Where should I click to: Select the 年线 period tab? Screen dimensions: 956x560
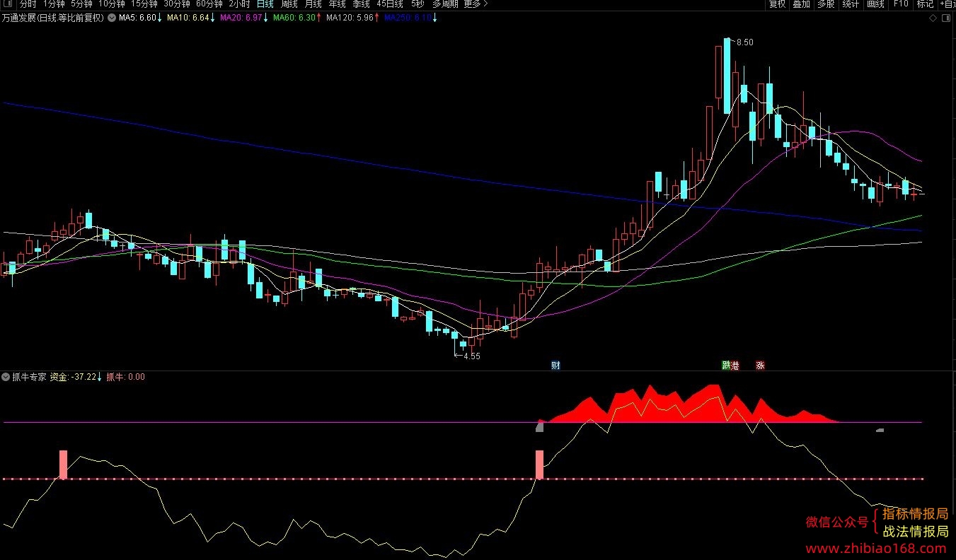click(337, 4)
